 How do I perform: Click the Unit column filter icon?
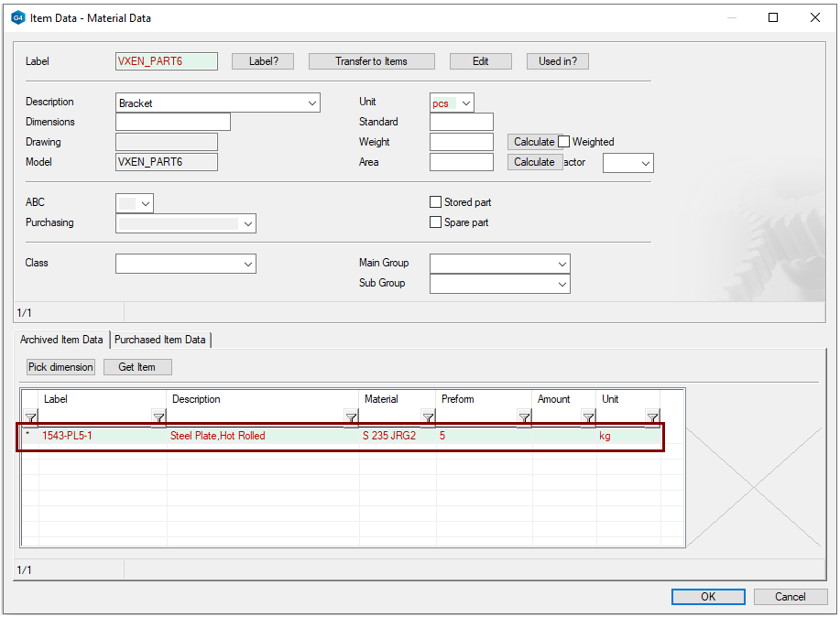(652, 419)
